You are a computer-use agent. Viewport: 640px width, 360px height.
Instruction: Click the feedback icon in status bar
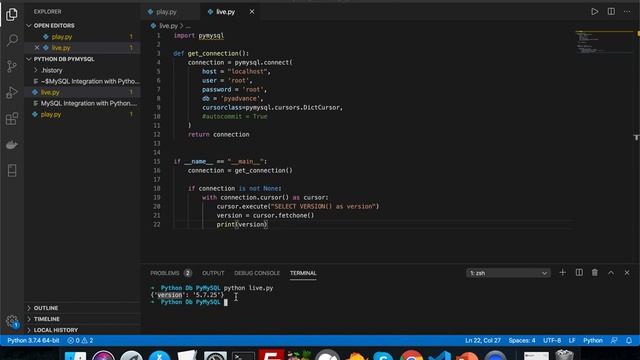(x=614, y=340)
